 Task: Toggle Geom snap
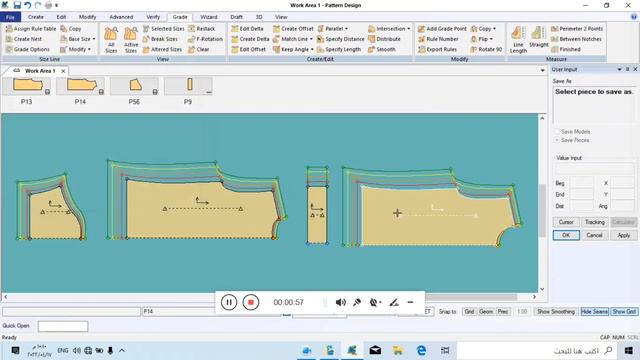486,311
